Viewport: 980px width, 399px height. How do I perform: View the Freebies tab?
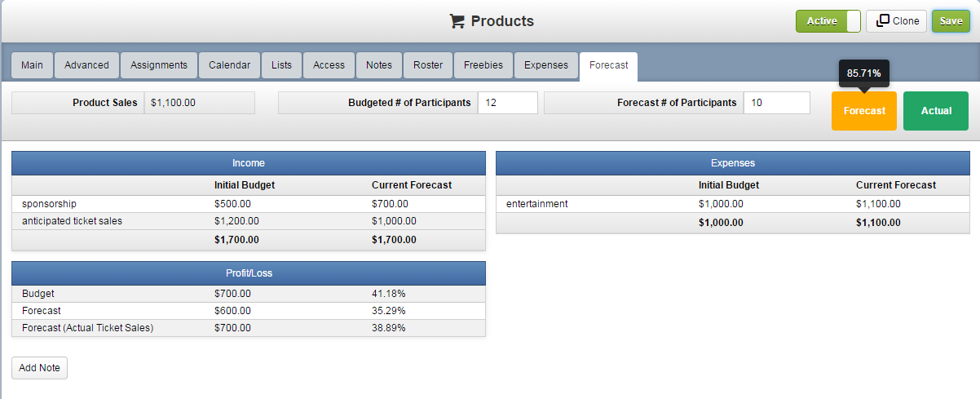[483, 65]
